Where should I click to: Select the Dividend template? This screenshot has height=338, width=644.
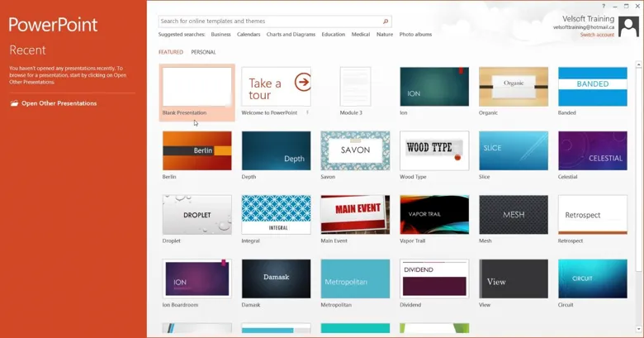434,278
